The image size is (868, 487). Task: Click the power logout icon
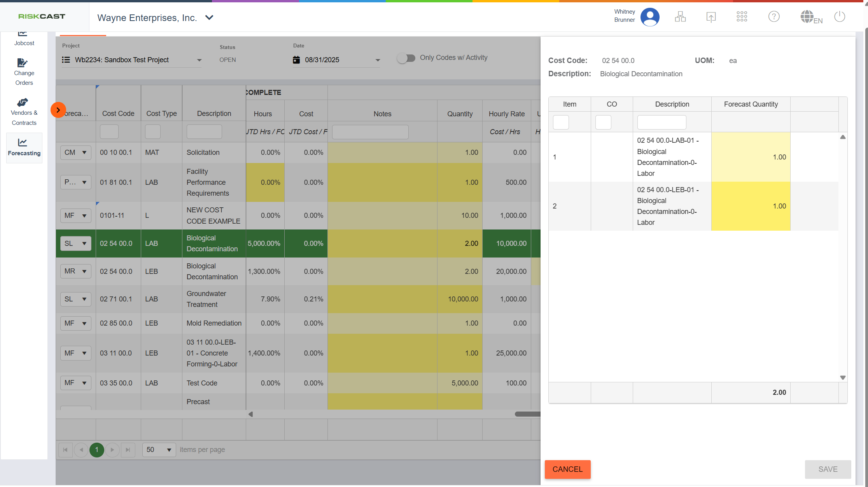click(x=840, y=17)
